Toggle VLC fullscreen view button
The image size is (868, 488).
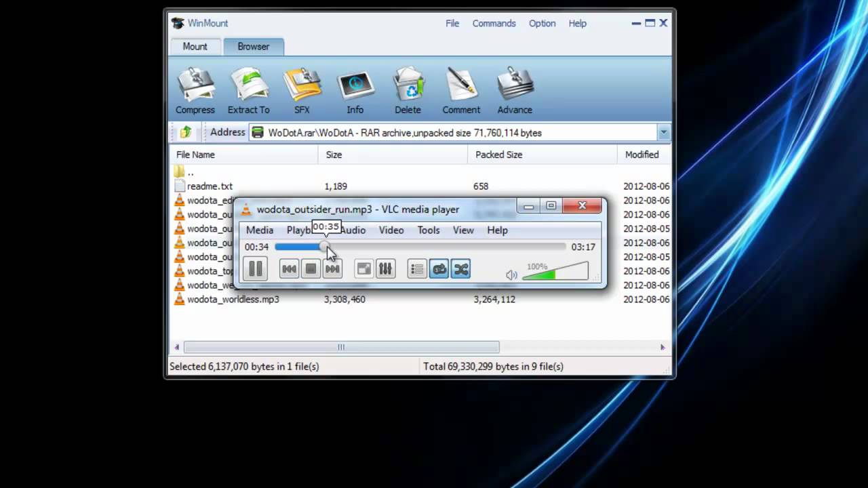(x=364, y=269)
